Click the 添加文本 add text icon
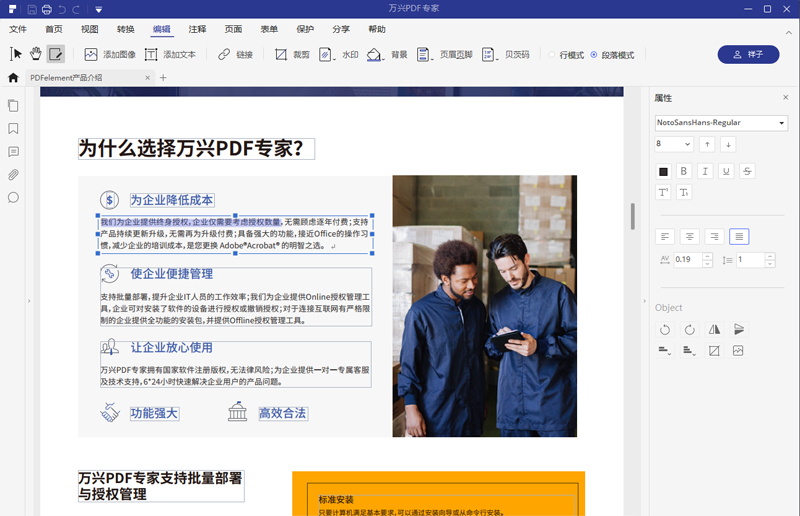This screenshot has width=800, height=516. (x=151, y=54)
